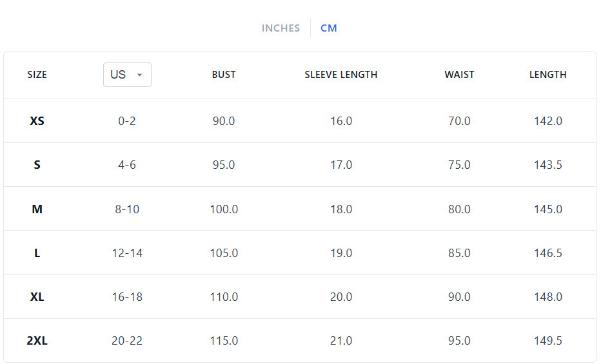Screen dimensions: 601x364
Task: Click the 70.0 waist value
Action: [x=459, y=121]
